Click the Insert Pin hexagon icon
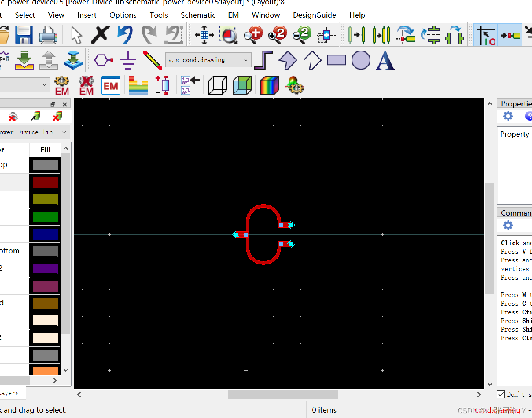 (104, 60)
